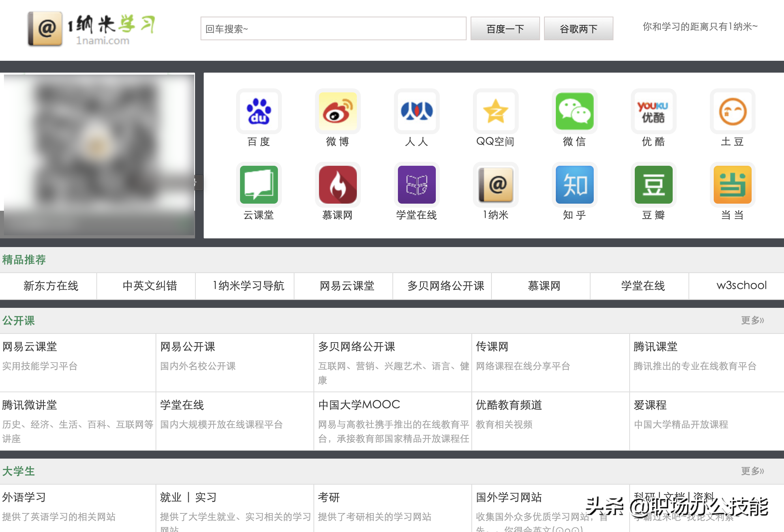
Task: Open the Weibo (微博) icon
Action: 338,111
